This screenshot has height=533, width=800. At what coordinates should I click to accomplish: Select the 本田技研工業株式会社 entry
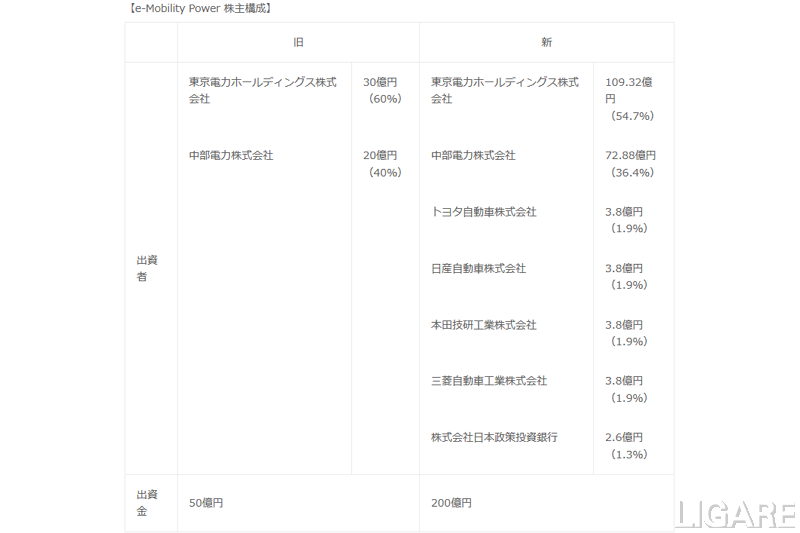point(483,325)
